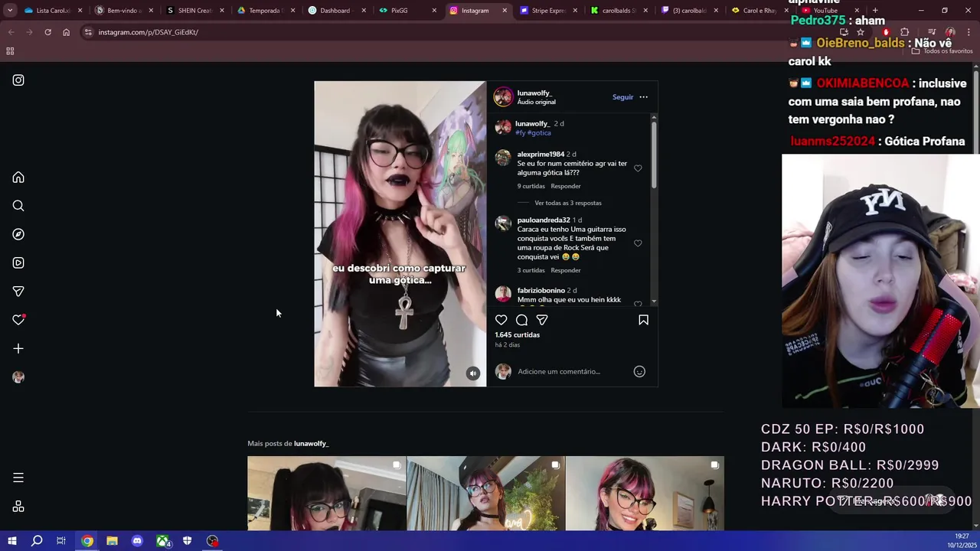This screenshot has width=980, height=551.
Task: Open the third Mais posts thumbnail
Action: (645, 493)
